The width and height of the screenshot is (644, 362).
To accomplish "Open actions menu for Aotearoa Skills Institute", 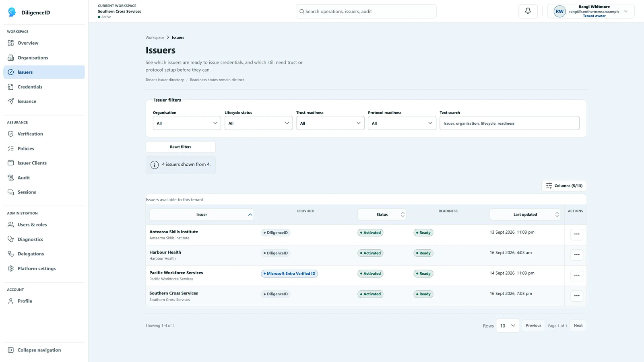I will pos(577,234).
